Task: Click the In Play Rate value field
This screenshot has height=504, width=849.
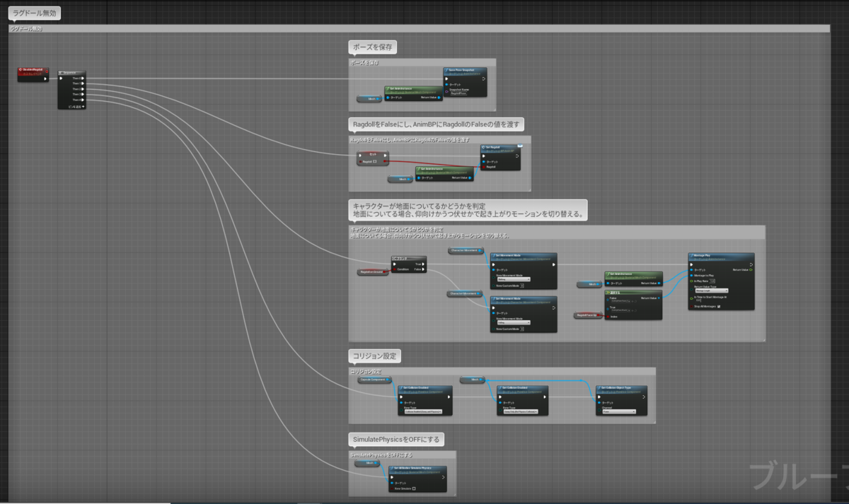Action: [712, 281]
